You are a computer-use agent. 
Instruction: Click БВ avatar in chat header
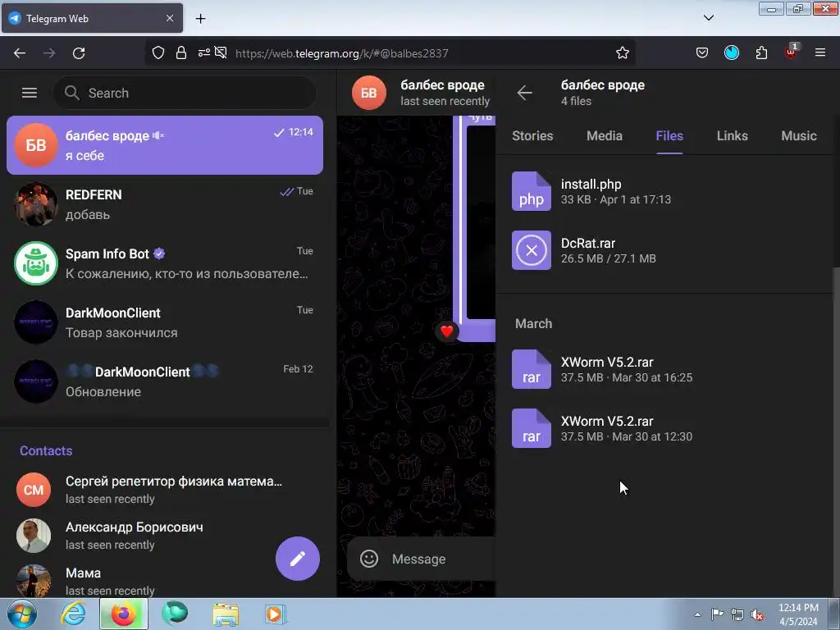368,93
